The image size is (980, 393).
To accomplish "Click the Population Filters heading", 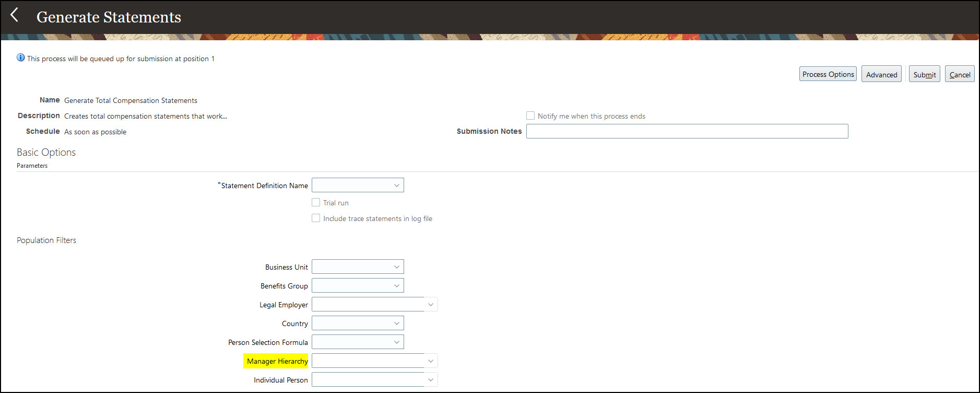I will (x=46, y=240).
